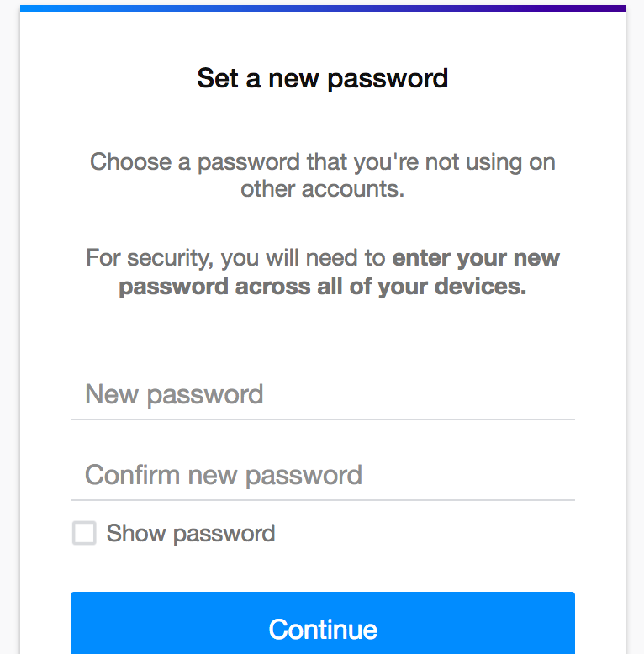Viewport: 644px width, 654px height.
Task: Click the word "password" in the heading
Action: pyautogui.click(x=388, y=80)
